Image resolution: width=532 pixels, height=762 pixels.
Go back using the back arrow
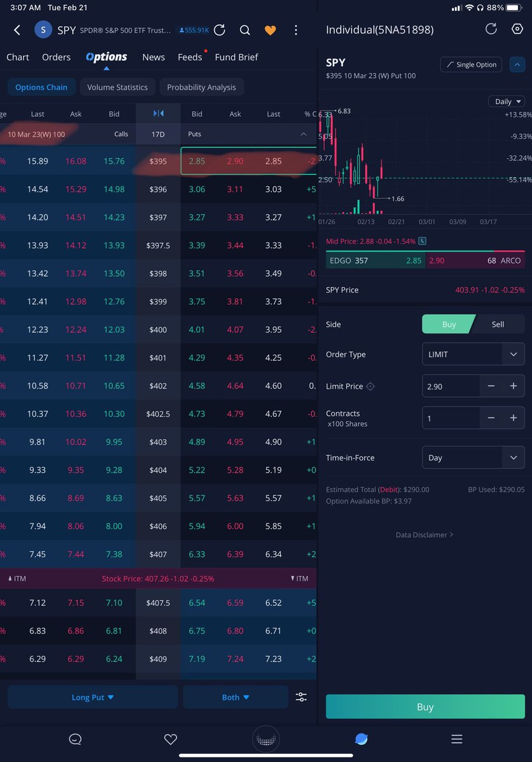17,30
